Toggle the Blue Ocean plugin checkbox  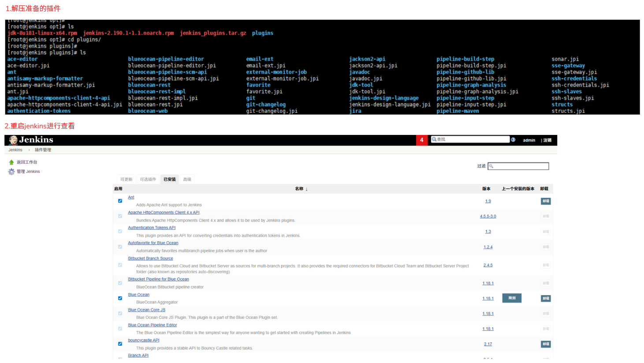[120, 299]
